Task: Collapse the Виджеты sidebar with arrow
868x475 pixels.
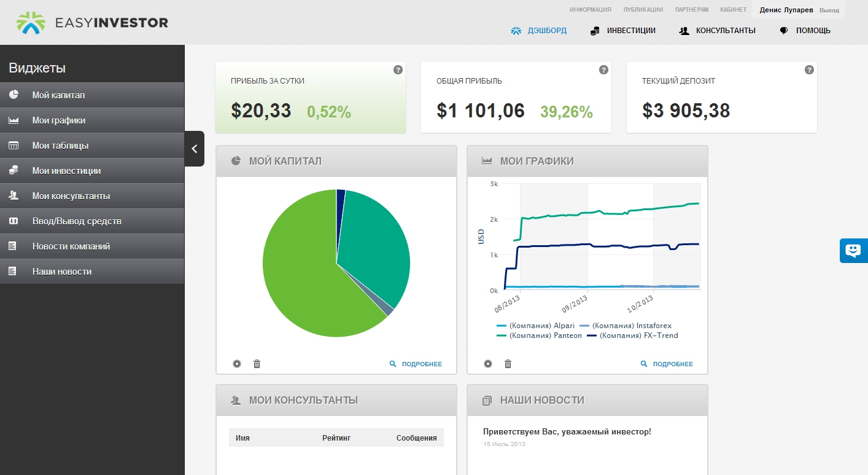Action: pyautogui.click(x=194, y=149)
